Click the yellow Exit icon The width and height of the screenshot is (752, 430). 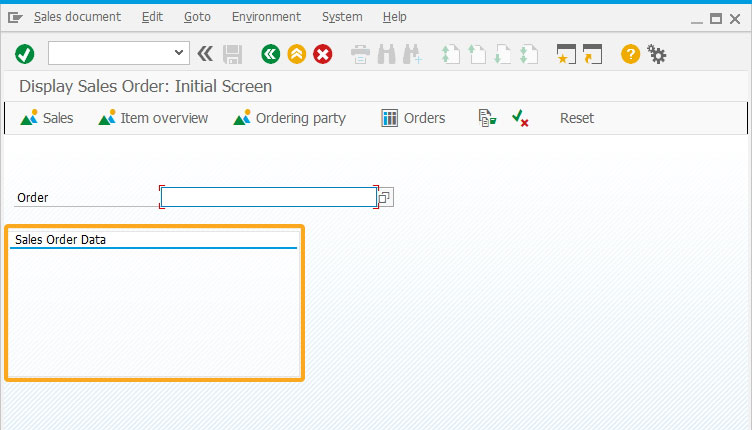[x=297, y=54]
